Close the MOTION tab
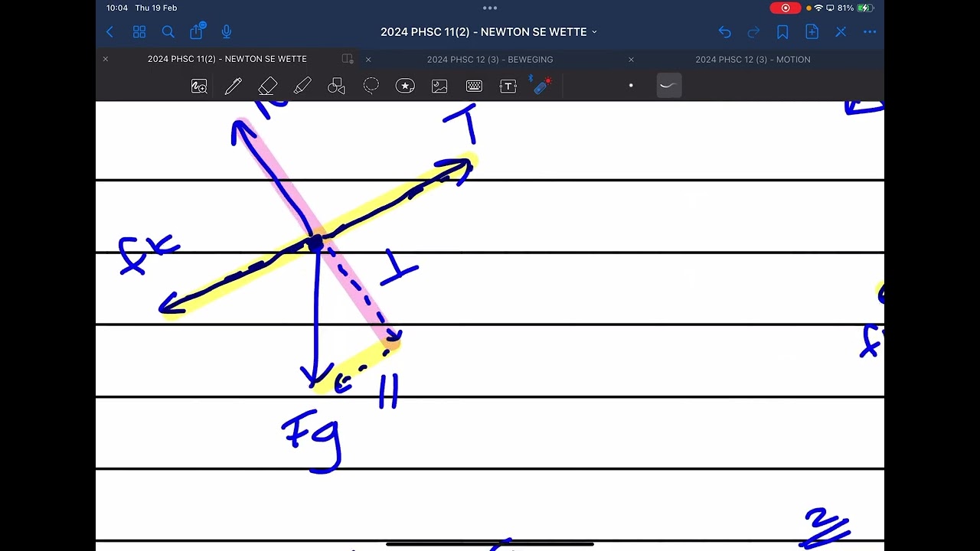Image resolution: width=980 pixels, height=551 pixels. click(631, 59)
